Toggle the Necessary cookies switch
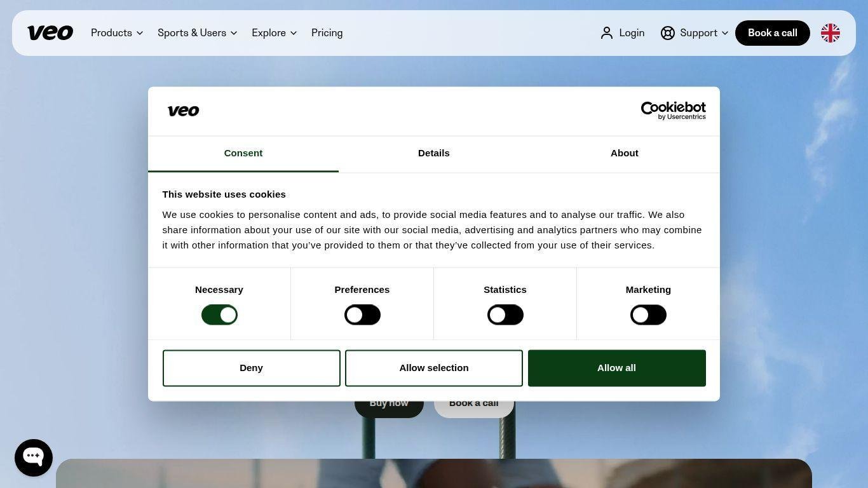The height and width of the screenshot is (488, 868). tap(219, 315)
